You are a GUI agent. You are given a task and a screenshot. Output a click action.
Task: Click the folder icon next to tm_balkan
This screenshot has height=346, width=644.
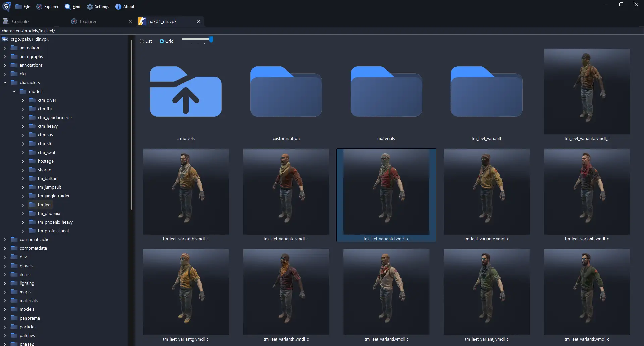(32, 178)
